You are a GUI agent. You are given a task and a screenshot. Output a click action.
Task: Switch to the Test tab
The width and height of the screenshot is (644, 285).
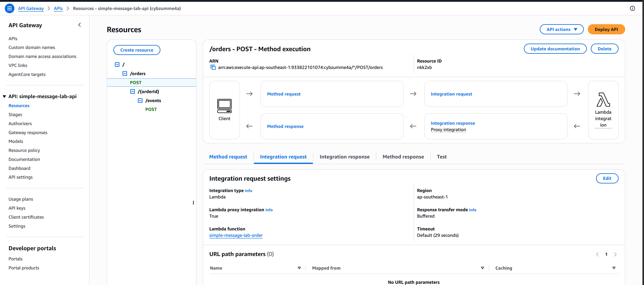pyautogui.click(x=442, y=157)
